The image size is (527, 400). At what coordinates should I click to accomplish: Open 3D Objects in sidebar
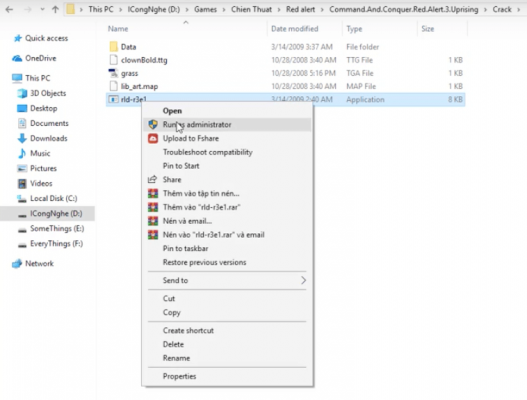pos(42,93)
